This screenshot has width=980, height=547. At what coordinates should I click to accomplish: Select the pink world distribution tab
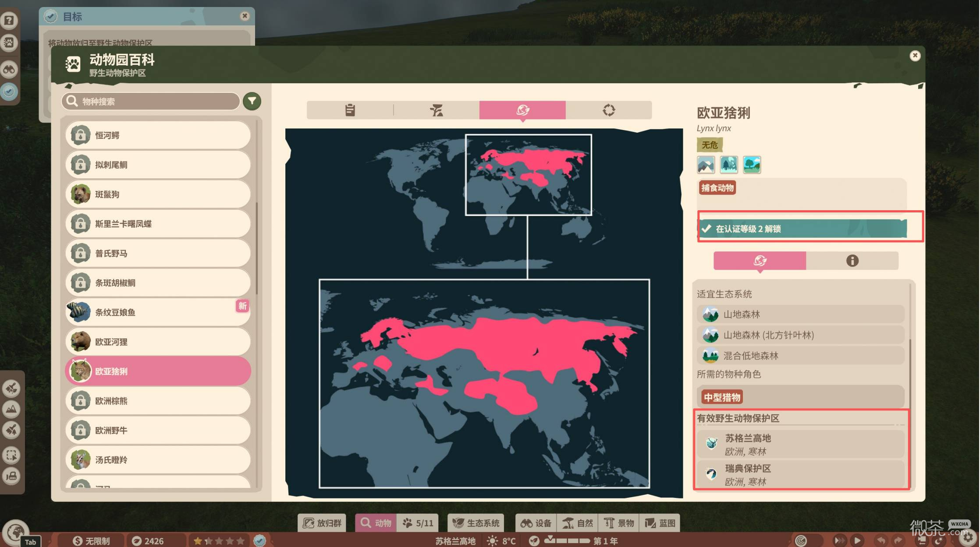coord(522,110)
